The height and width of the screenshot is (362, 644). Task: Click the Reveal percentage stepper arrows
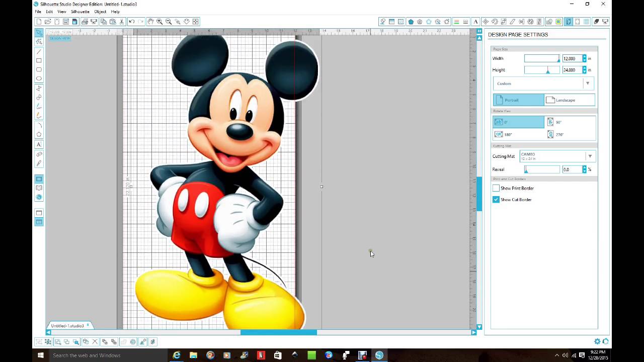click(x=584, y=169)
